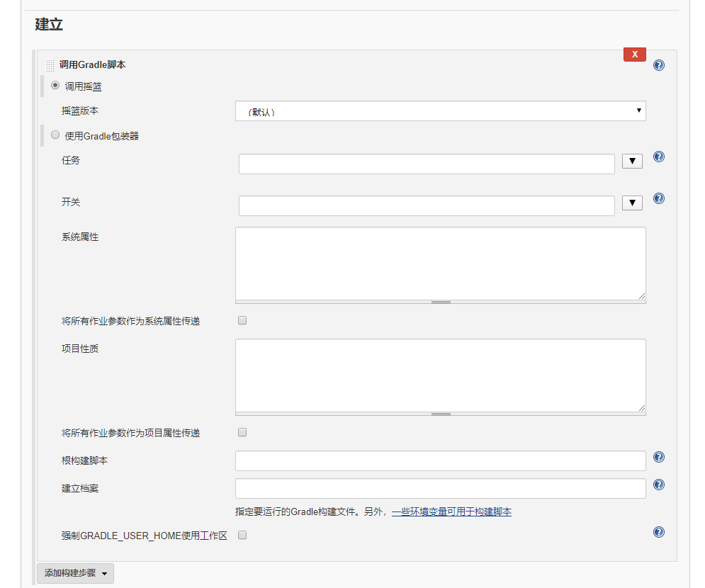Delete the Gradle build step with red X

(634, 54)
